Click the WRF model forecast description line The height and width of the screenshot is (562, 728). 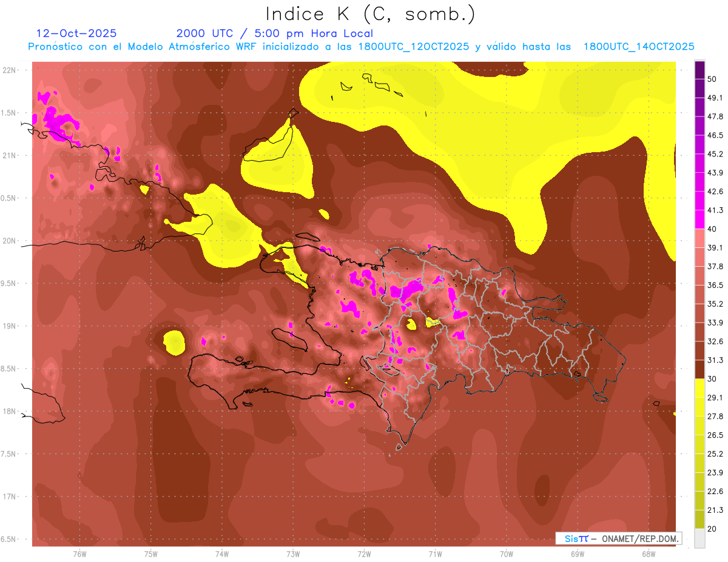point(361,47)
